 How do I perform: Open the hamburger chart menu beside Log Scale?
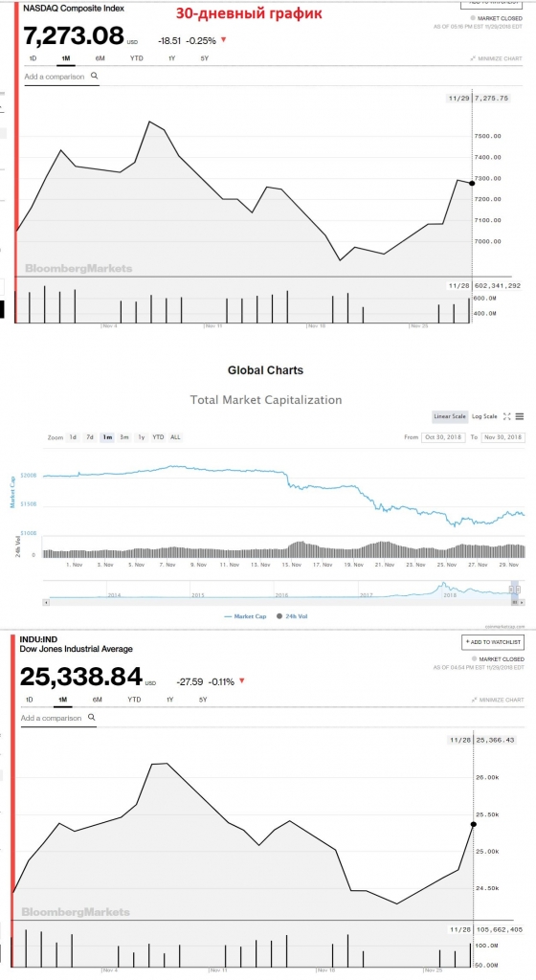click(x=520, y=416)
